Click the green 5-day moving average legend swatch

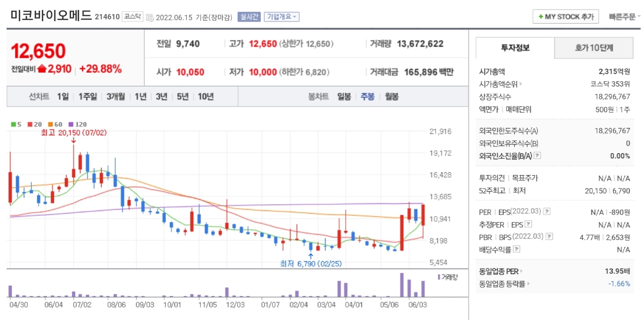click(x=13, y=124)
